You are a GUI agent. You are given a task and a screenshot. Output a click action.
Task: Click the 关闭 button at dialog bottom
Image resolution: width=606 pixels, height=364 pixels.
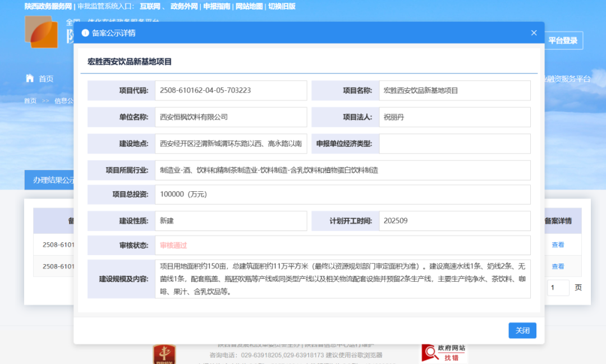point(522,330)
